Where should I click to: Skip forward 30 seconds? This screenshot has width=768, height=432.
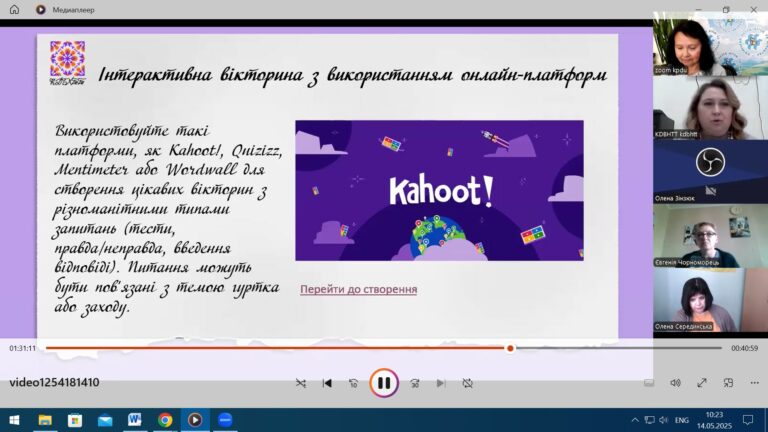click(x=414, y=383)
